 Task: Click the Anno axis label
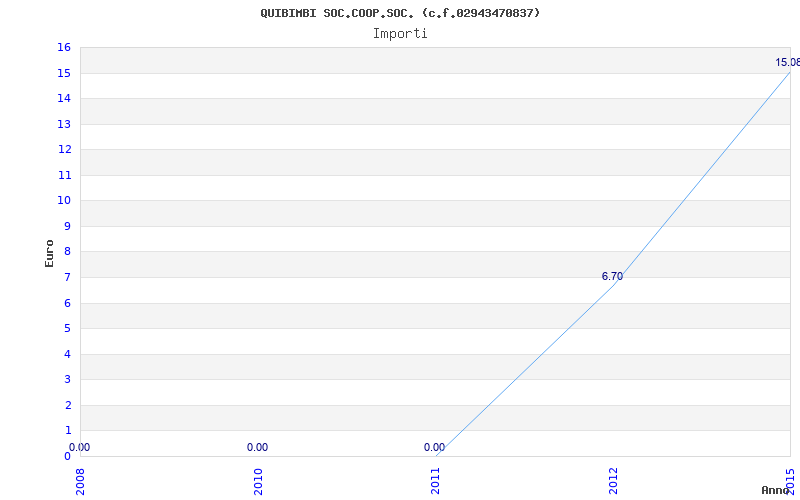point(775,490)
